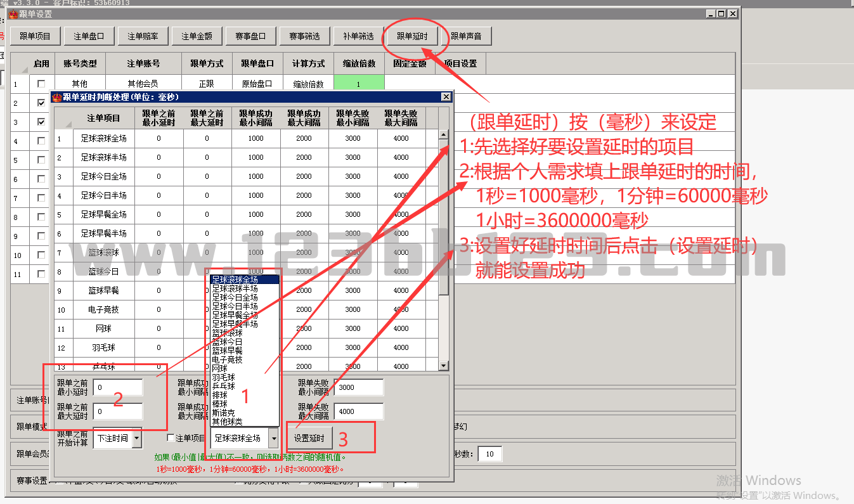
Task: Click the 设置延时 button
Action: click(x=309, y=439)
